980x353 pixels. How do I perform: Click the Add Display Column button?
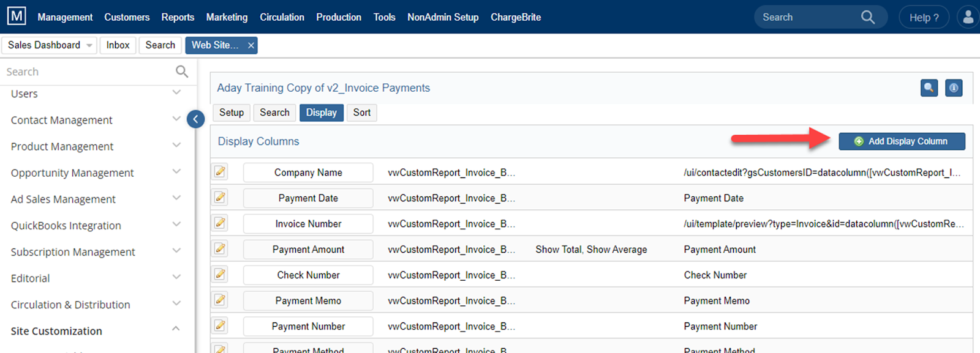(902, 141)
